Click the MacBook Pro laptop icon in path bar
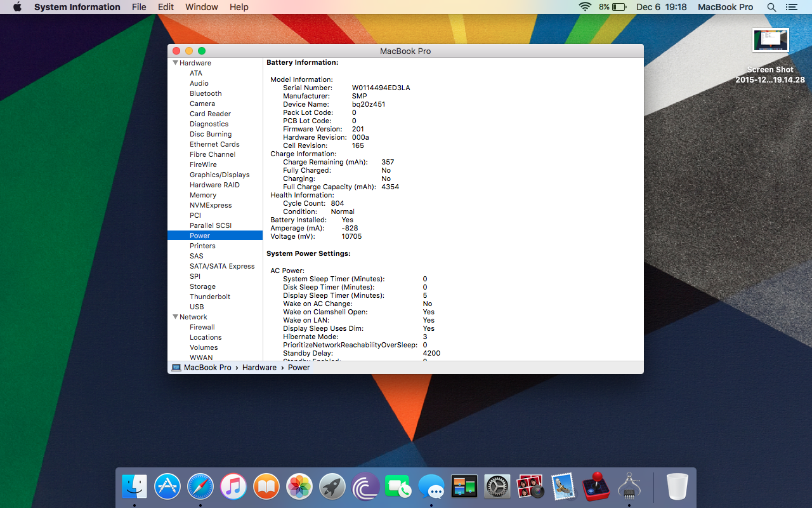Image resolution: width=812 pixels, height=508 pixels. click(x=176, y=368)
